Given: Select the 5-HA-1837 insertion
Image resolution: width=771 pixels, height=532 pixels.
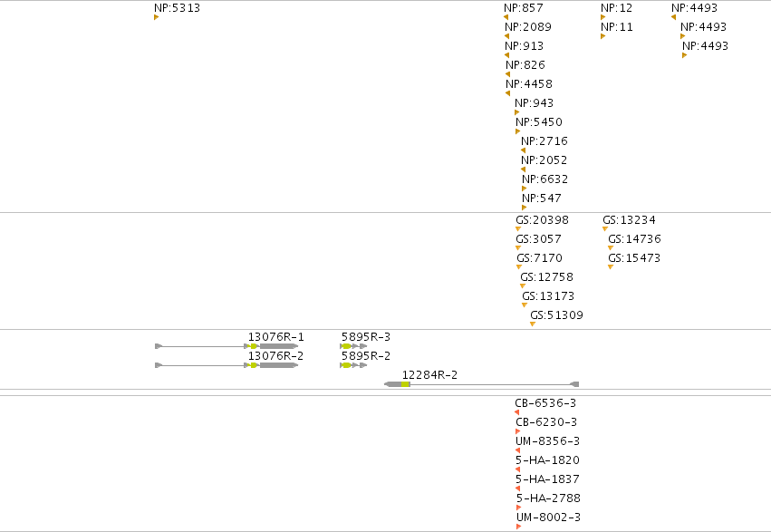Looking at the screenshot, I should pyautogui.click(x=547, y=479).
